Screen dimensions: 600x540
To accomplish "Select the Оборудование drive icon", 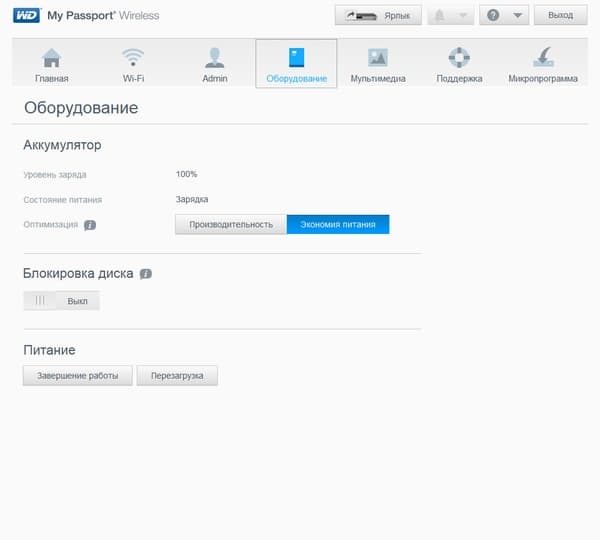I will (x=297, y=57).
